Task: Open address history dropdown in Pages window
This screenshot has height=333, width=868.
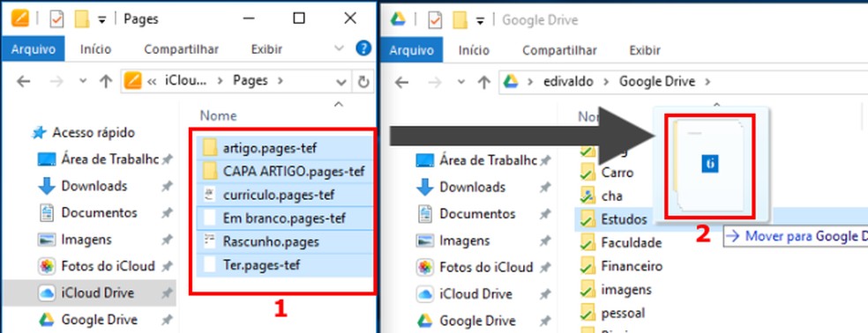Action: tap(342, 82)
